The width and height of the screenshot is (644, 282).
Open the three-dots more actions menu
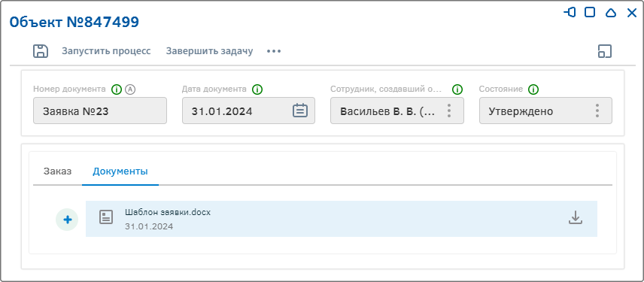coord(274,51)
